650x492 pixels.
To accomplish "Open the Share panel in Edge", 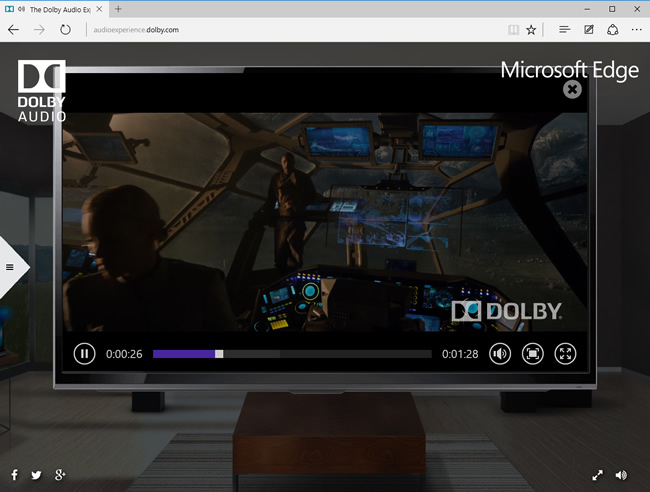I will tap(613, 30).
